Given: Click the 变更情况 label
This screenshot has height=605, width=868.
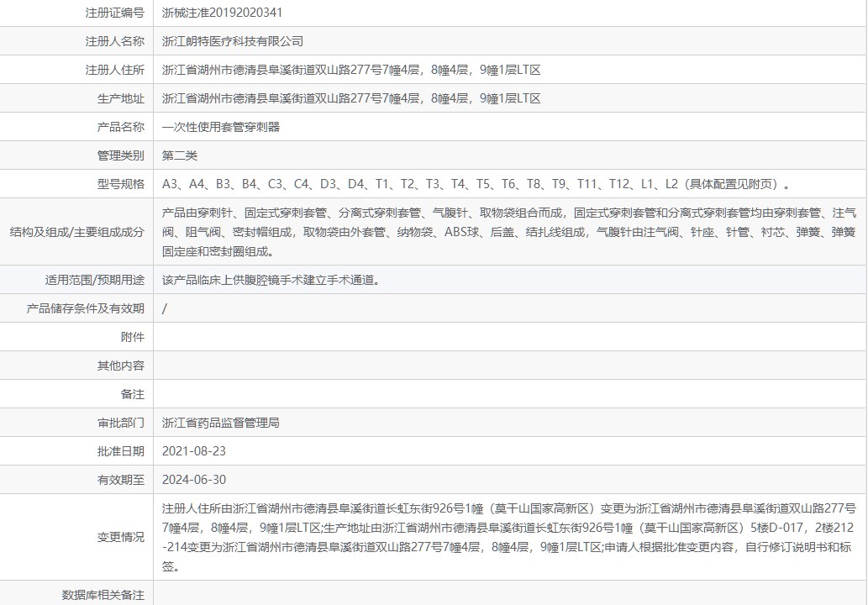Looking at the screenshot, I should [121, 538].
